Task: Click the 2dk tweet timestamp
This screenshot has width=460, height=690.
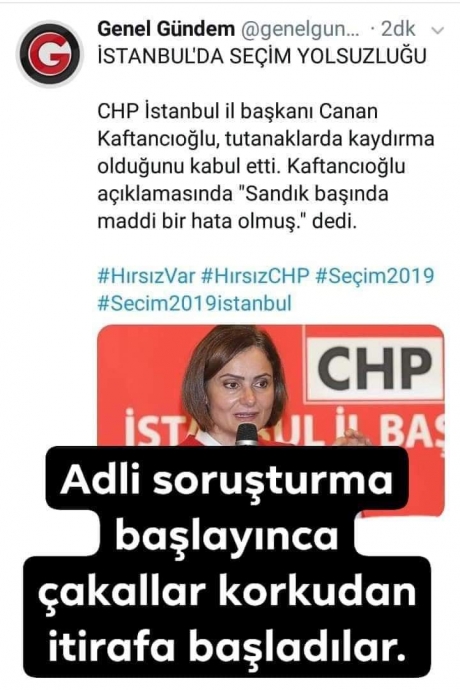Action: point(398,29)
